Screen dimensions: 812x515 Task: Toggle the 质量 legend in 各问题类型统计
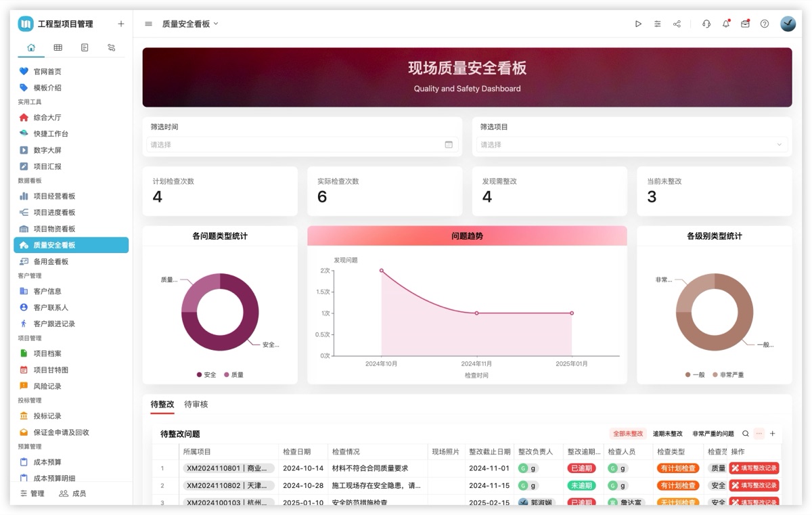234,374
